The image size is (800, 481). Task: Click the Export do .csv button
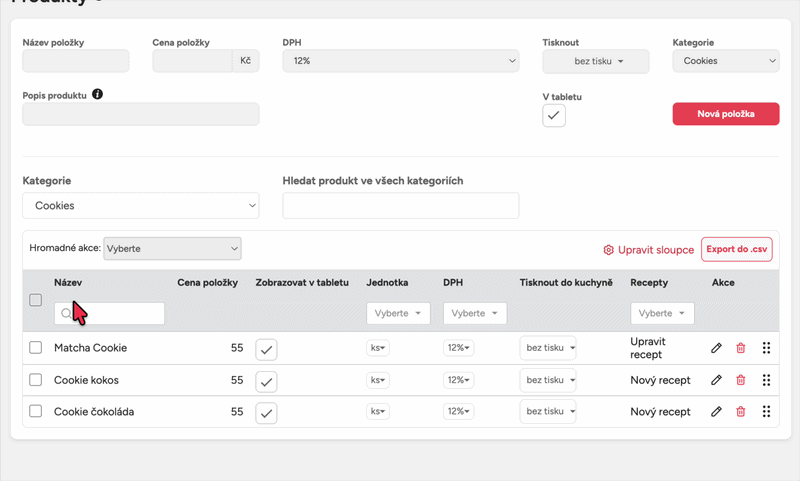coord(737,249)
